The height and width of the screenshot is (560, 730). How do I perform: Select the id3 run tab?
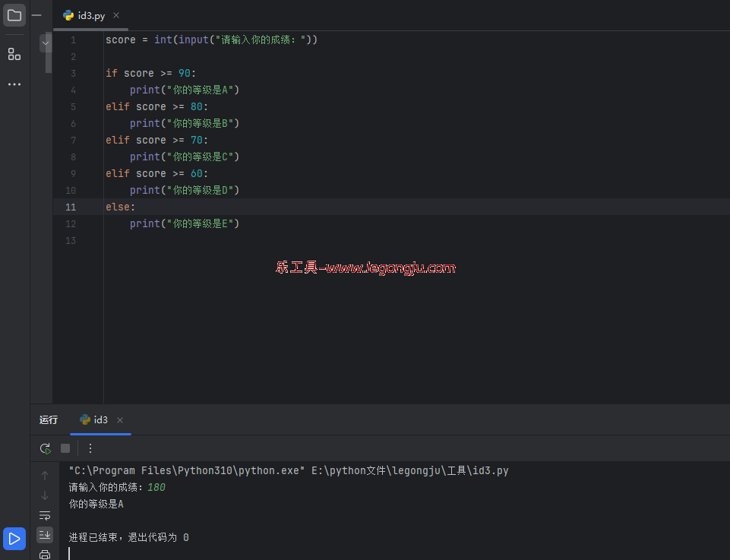pyautogui.click(x=99, y=419)
